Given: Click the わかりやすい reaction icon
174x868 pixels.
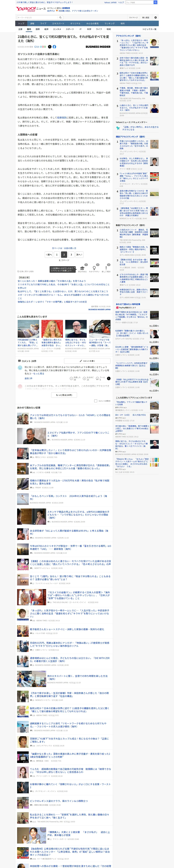Looking at the screenshot, I should [94, 269].
